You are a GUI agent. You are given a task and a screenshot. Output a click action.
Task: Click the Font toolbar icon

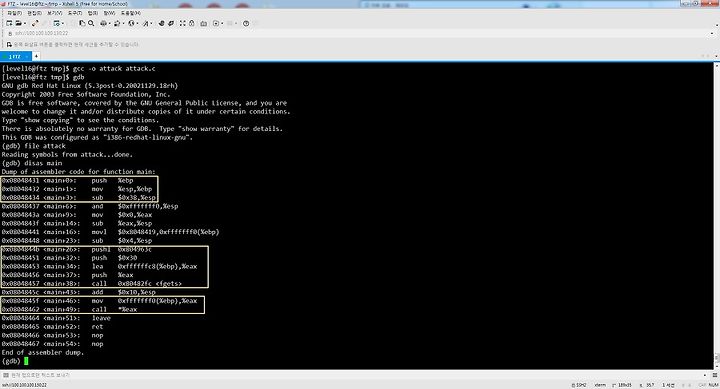point(146,23)
